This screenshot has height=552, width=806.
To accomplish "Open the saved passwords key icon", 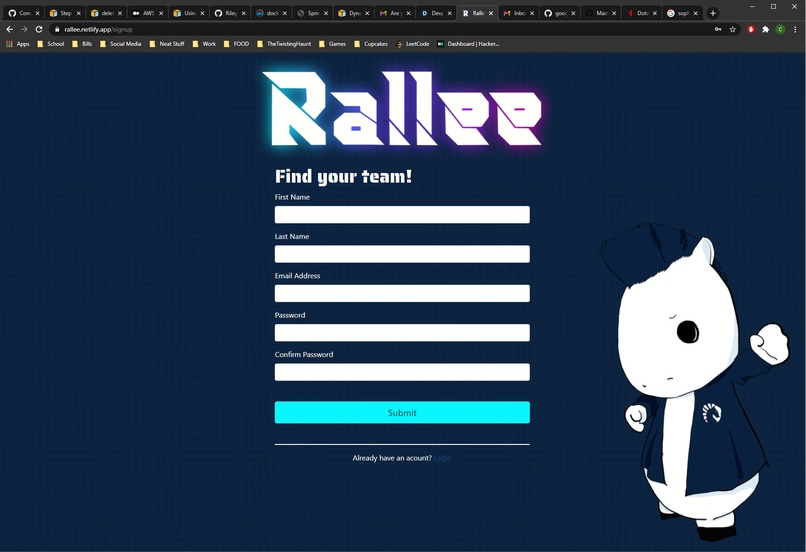I will click(718, 29).
